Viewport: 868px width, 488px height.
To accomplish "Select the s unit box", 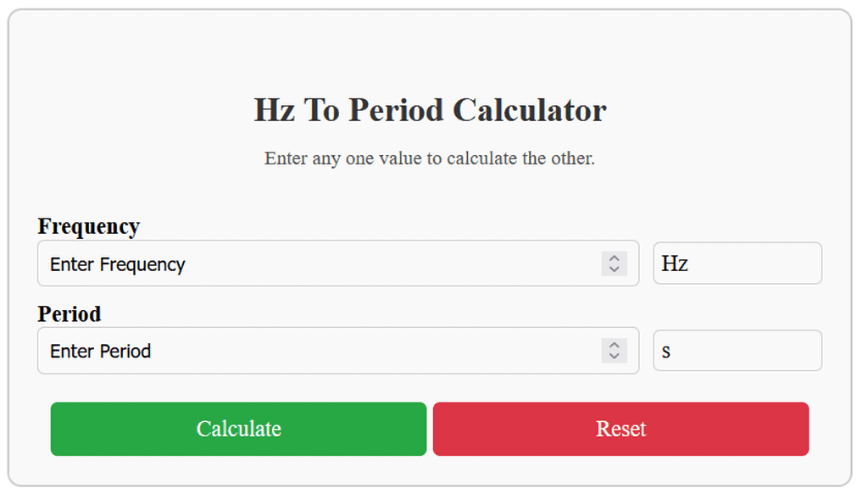I will tap(737, 351).
